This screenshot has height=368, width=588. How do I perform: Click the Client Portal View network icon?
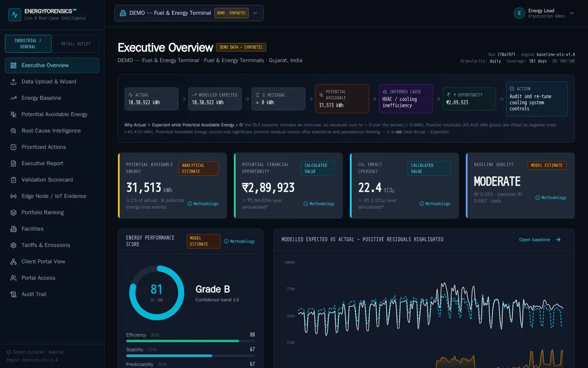tap(13, 262)
